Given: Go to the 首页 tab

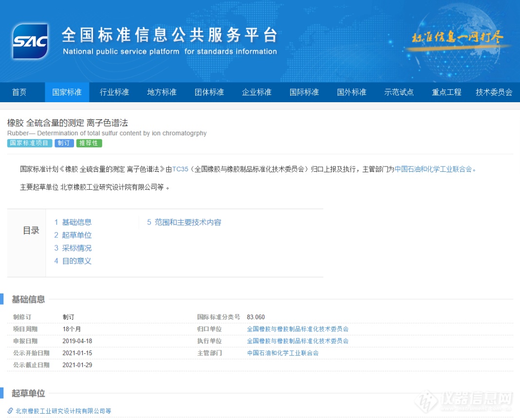Looking at the screenshot, I should click(x=19, y=92).
